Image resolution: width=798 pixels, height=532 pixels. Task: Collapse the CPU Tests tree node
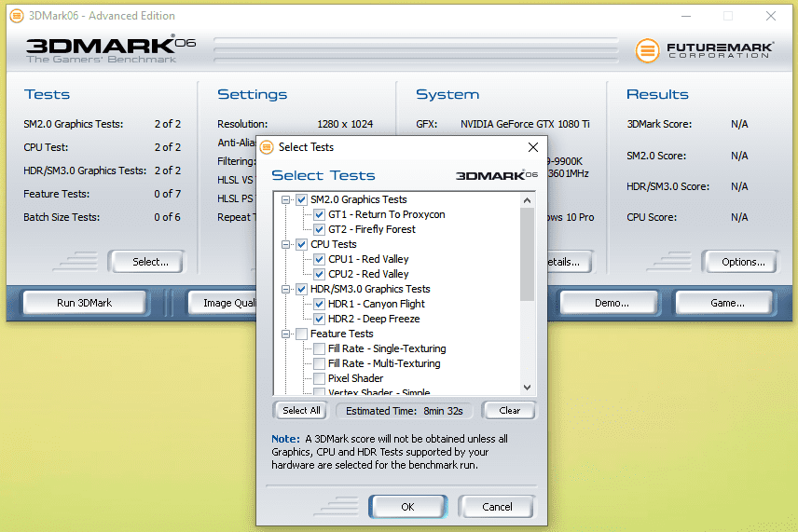[286, 245]
